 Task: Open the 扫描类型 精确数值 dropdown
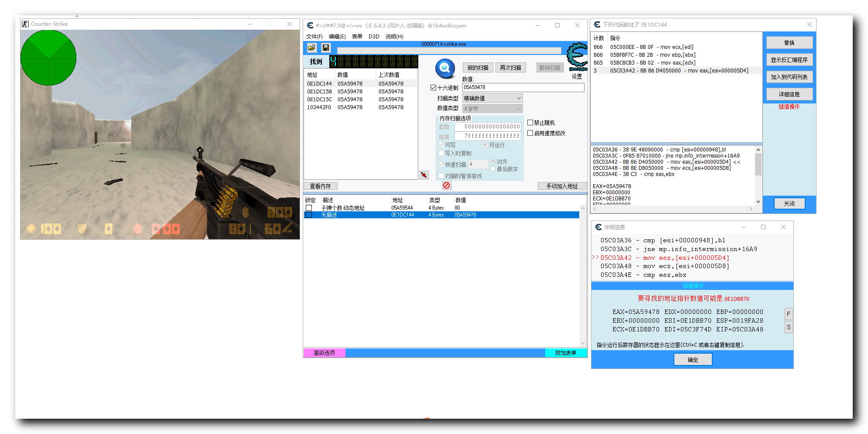point(492,98)
